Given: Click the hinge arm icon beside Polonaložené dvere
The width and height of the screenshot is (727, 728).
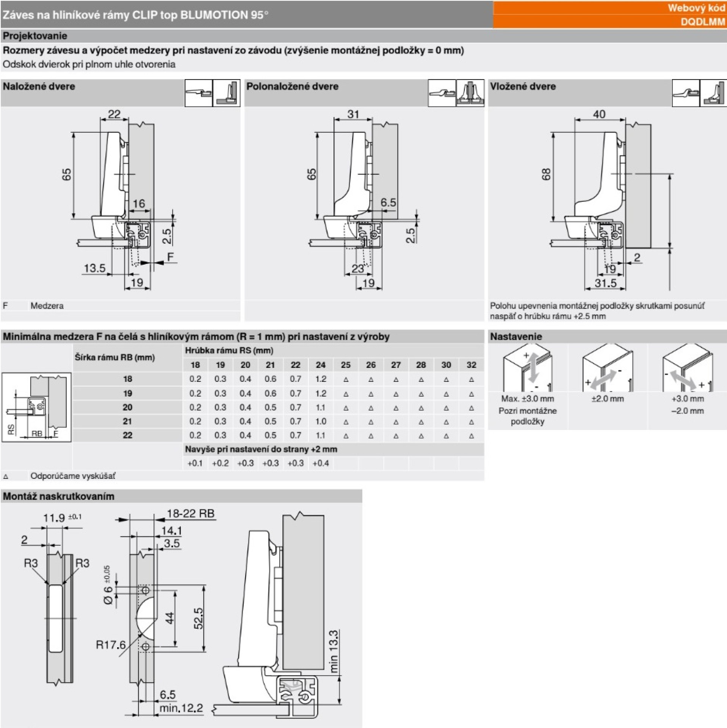Looking at the screenshot, I should (x=442, y=93).
